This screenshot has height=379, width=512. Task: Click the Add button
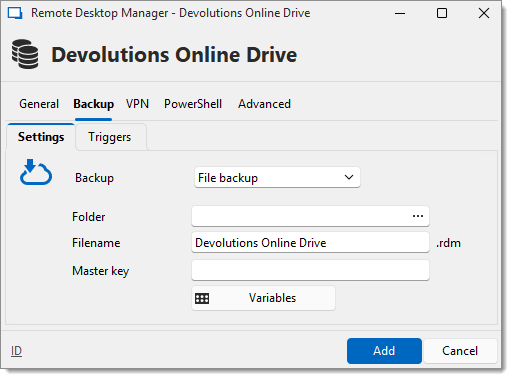click(384, 351)
